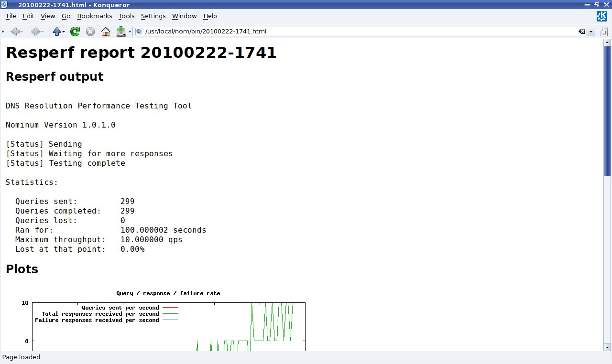Click the "Queries lost: 0" line
Viewport: 612px width, 364px height.
[x=70, y=221]
